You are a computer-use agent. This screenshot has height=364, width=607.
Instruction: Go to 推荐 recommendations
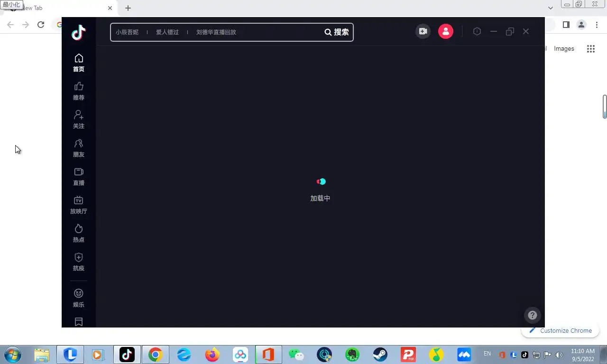tap(79, 91)
